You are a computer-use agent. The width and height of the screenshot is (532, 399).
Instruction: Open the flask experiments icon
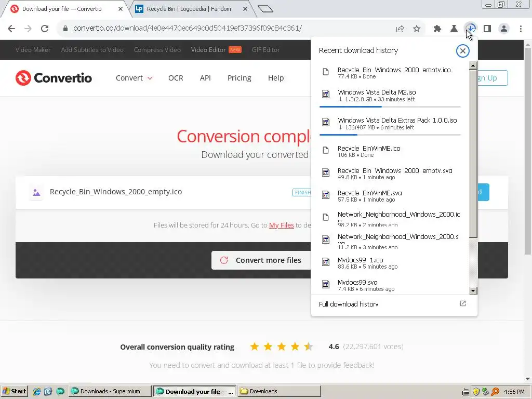tap(454, 29)
